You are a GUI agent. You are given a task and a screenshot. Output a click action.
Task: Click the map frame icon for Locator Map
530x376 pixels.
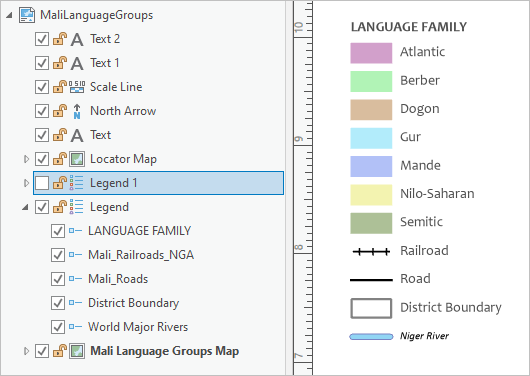(77, 159)
